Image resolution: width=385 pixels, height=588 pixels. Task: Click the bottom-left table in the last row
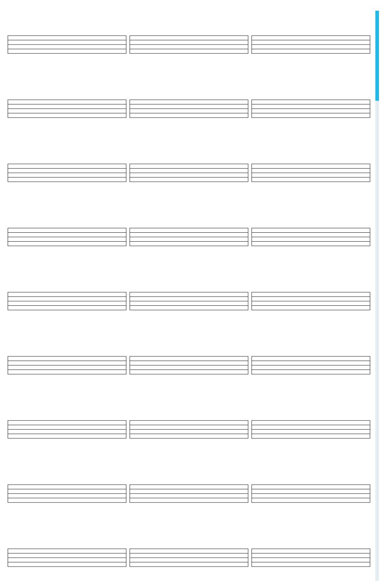pyautogui.click(x=67, y=558)
